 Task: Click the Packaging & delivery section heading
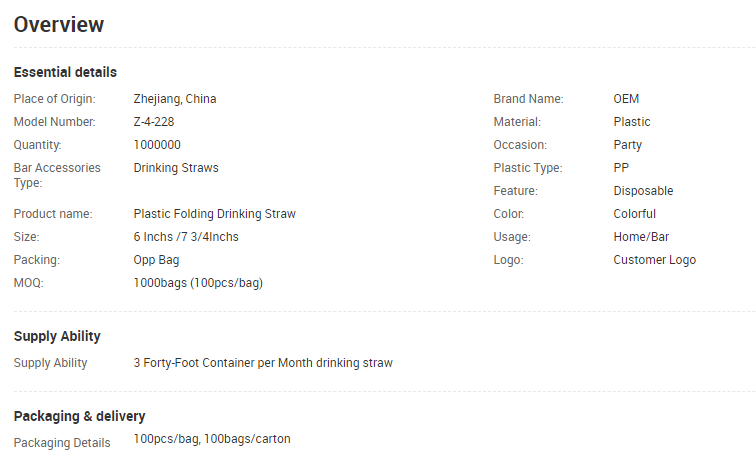click(79, 416)
